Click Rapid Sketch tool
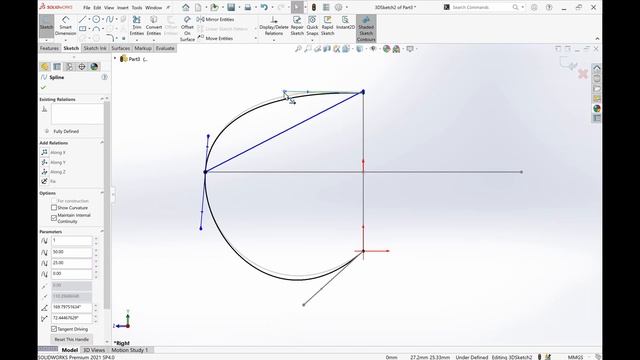 pos(327,26)
